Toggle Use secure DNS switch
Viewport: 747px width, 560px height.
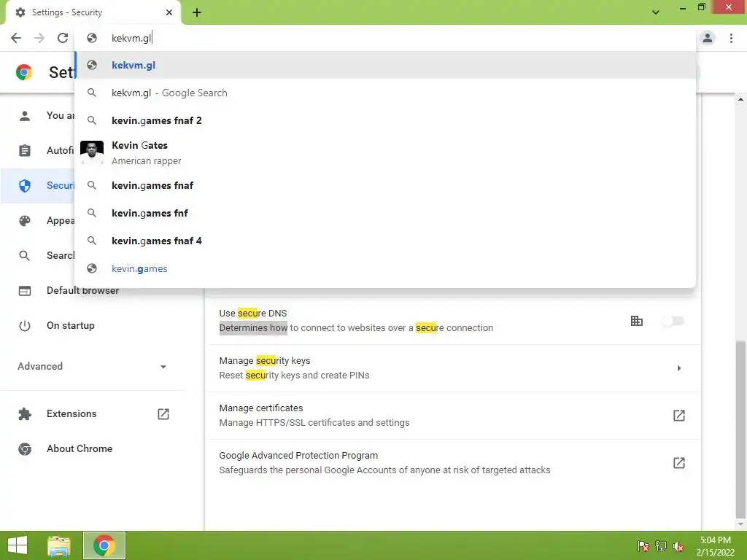click(673, 321)
